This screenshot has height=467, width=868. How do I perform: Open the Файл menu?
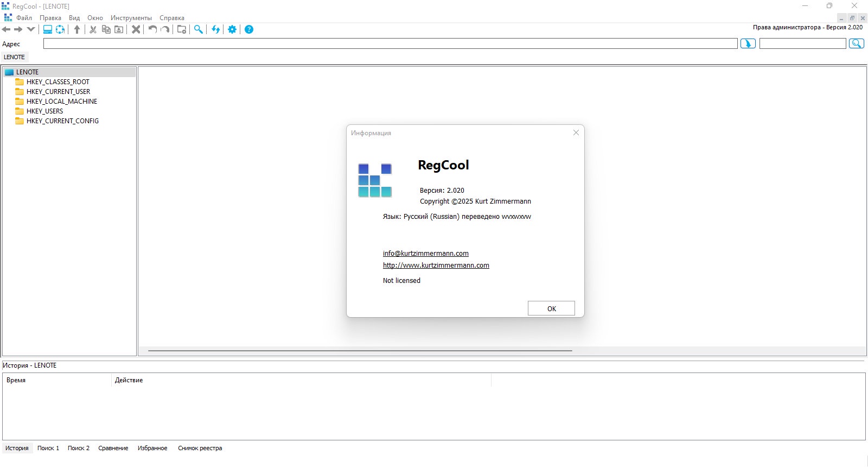coord(24,18)
